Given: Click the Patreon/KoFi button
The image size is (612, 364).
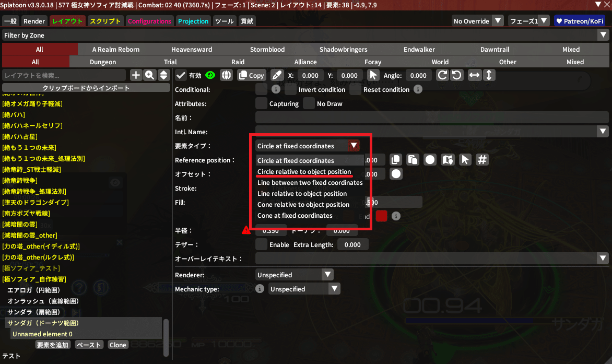Looking at the screenshot, I should [580, 21].
